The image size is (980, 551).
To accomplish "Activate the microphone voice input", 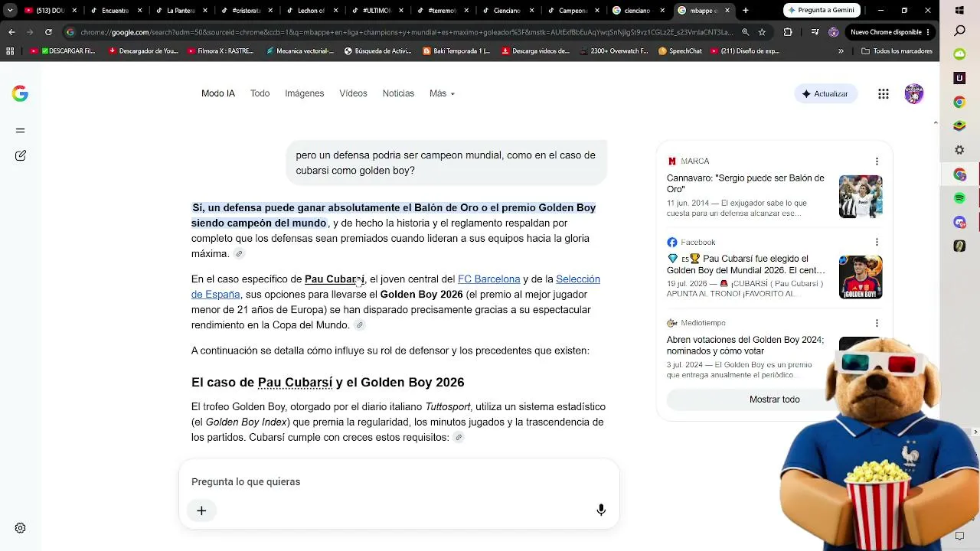I will pyautogui.click(x=601, y=510).
